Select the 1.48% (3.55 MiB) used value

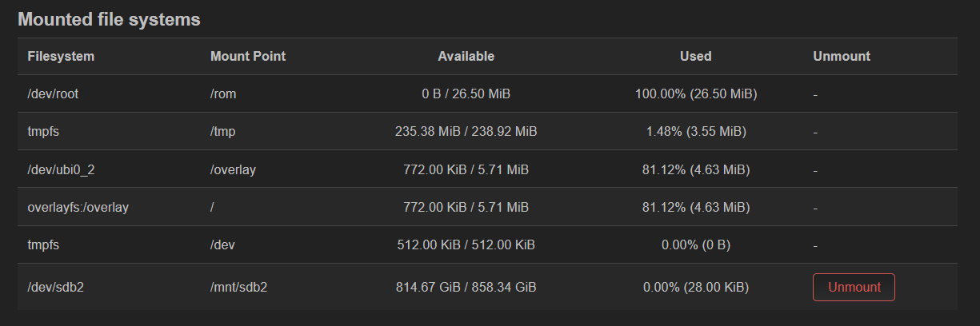[696, 131]
